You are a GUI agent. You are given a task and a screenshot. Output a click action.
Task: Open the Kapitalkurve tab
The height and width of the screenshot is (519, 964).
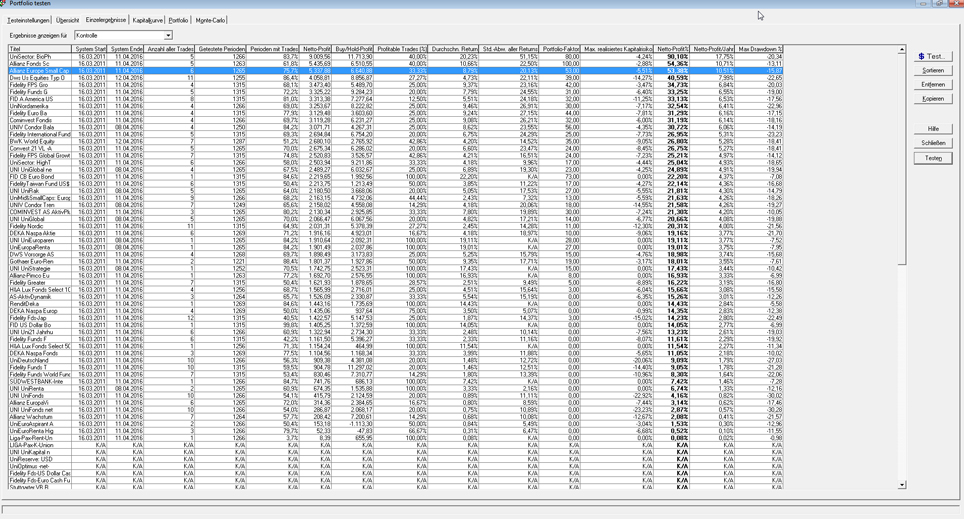pos(147,20)
